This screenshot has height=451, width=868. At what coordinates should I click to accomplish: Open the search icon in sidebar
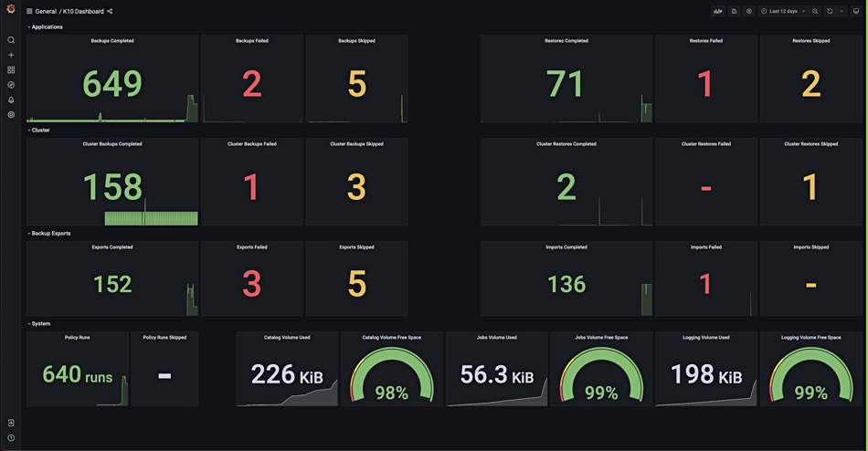click(x=11, y=40)
